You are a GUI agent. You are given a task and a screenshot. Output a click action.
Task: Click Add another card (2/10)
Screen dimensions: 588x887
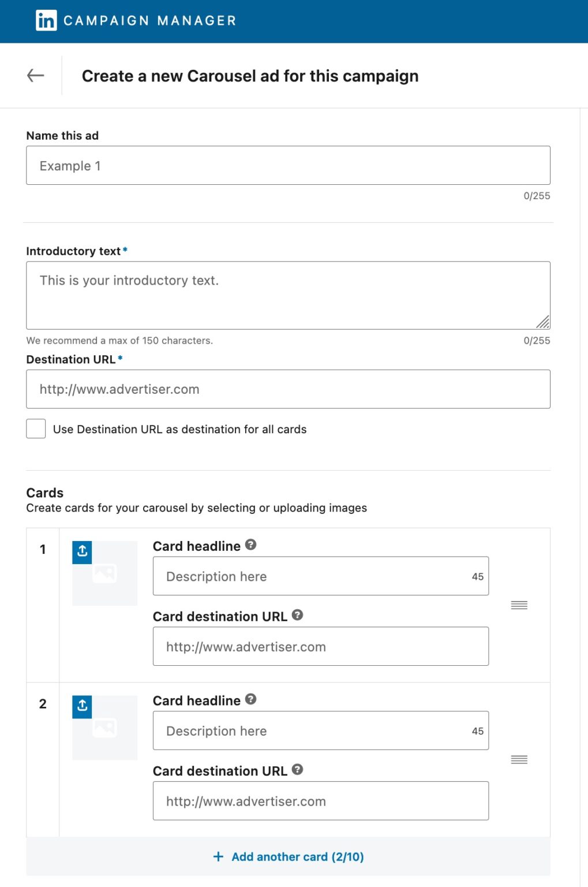(x=287, y=856)
